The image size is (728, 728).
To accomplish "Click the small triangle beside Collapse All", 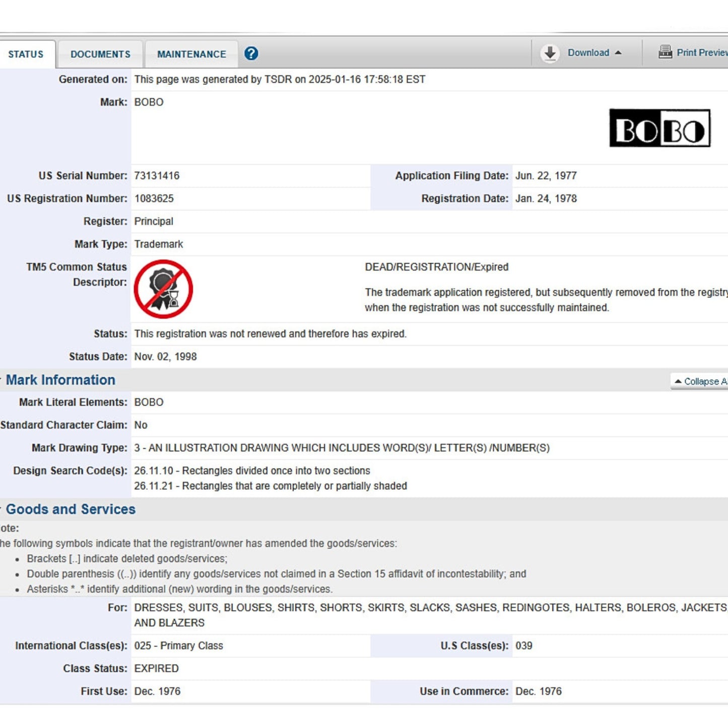I will pos(678,381).
